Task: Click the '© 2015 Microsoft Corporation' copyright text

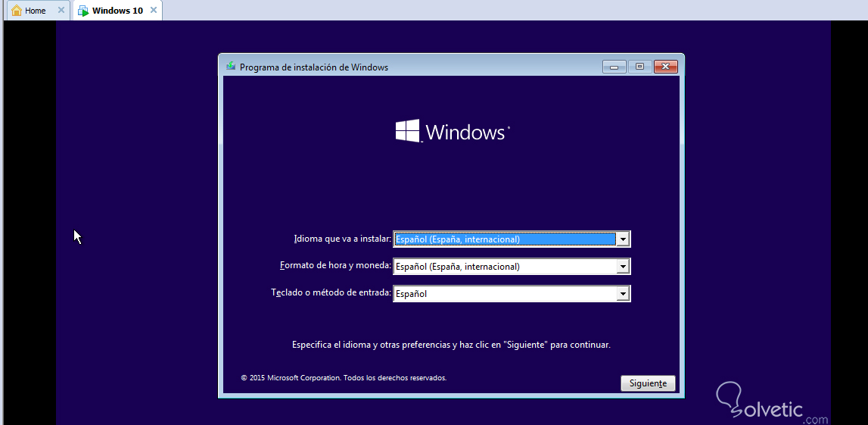Action: [x=344, y=378]
